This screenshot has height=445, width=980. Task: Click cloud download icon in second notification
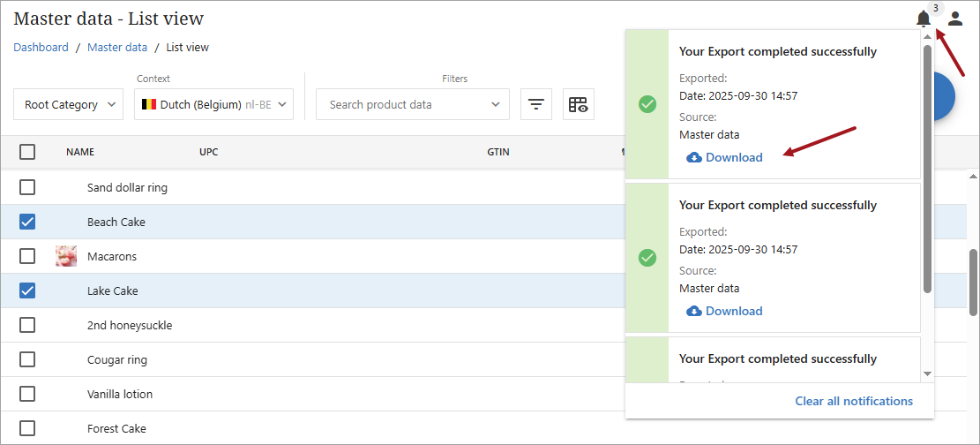click(694, 311)
